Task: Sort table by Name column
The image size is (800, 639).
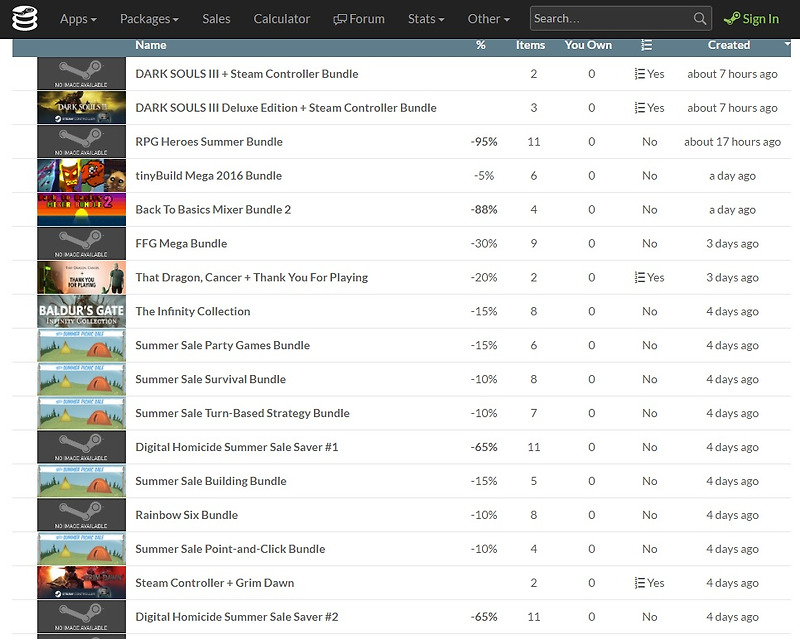Action: [151, 45]
